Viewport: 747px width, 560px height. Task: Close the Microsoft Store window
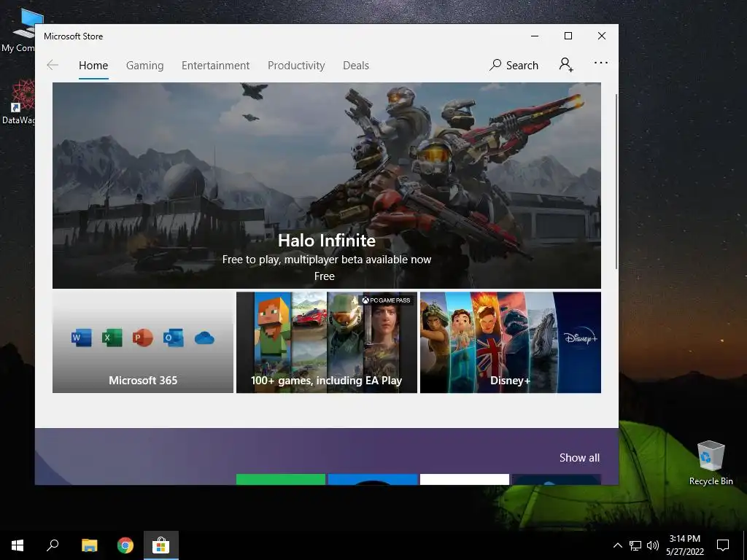point(602,36)
